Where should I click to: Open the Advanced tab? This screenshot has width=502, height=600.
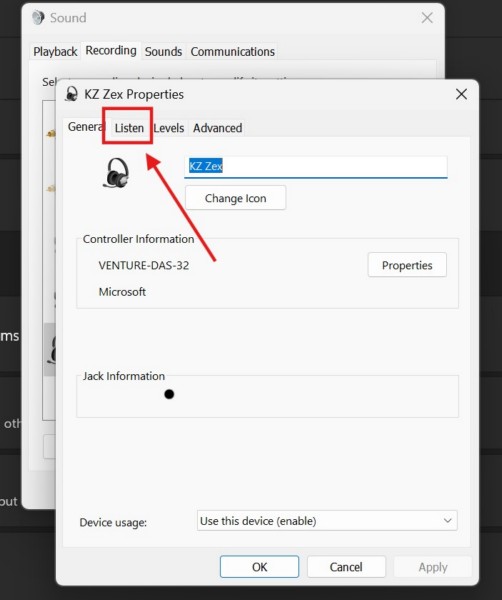click(x=217, y=128)
